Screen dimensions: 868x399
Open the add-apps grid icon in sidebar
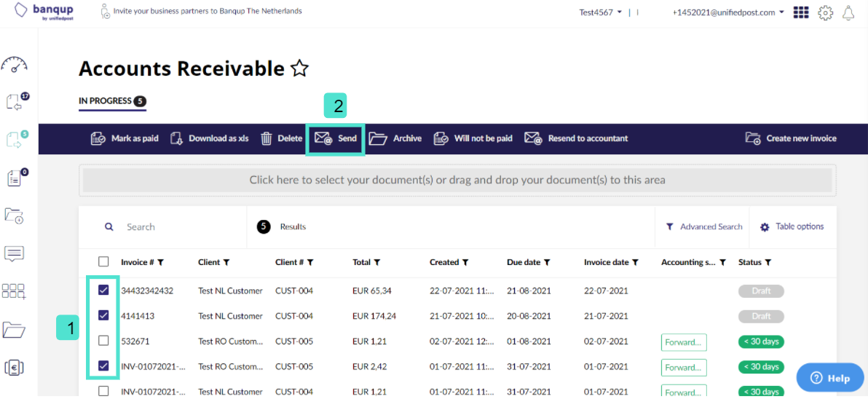15,292
